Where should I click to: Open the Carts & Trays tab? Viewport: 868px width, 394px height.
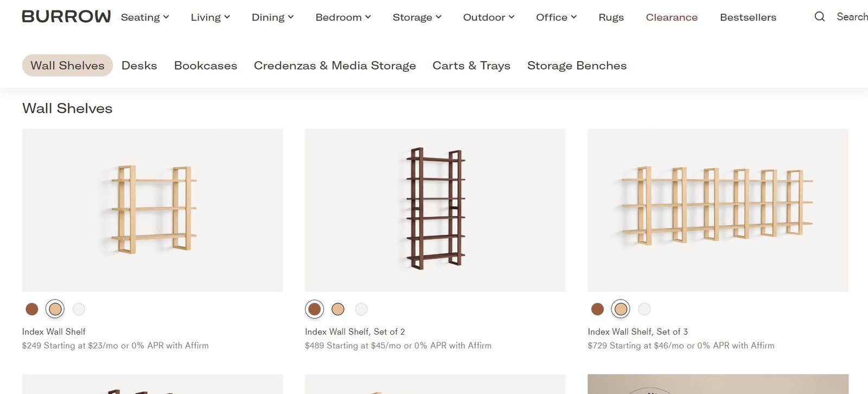[x=471, y=65]
